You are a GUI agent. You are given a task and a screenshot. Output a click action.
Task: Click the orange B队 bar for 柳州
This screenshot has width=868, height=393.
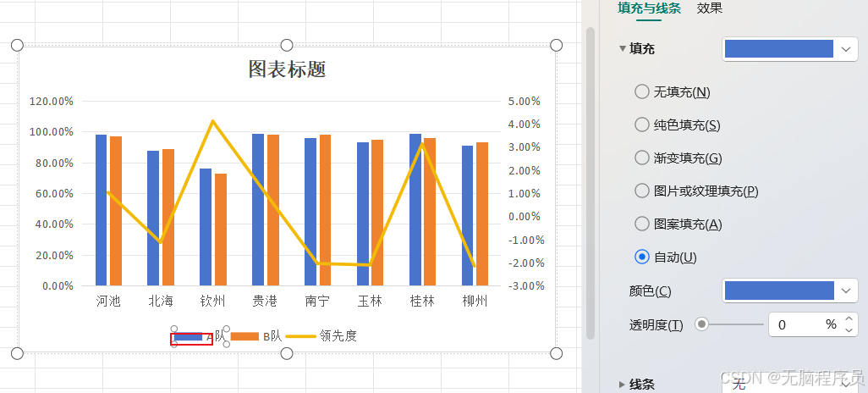pyautogui.click(x=482, y=214)
